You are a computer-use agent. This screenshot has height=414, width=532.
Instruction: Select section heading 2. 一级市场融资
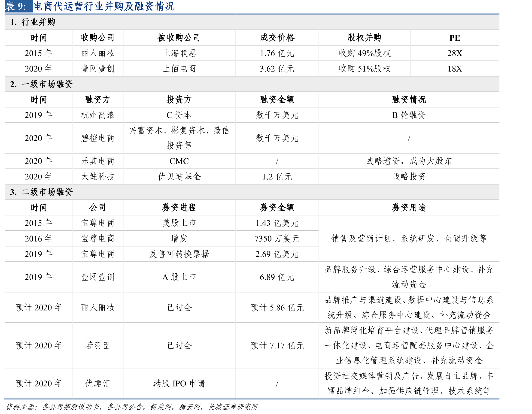click(41, 84)
